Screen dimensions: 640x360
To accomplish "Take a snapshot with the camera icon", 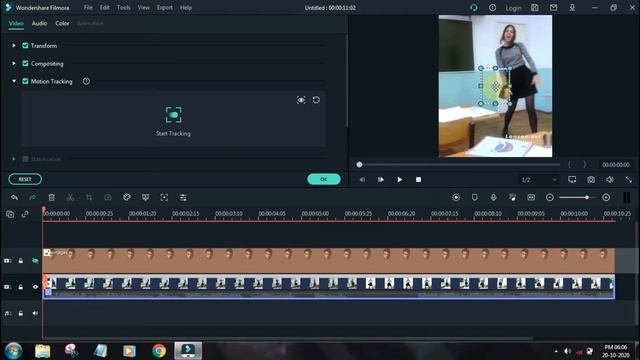I will [x=591, y=180].
